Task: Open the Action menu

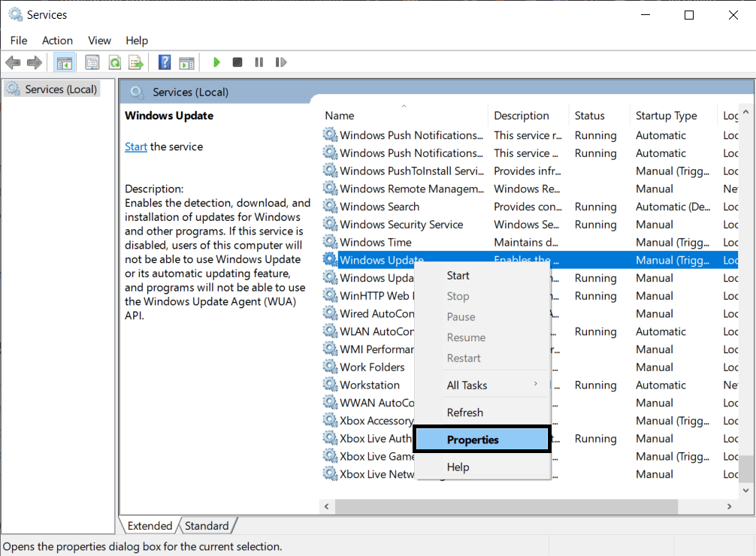Action: (57, 41)
